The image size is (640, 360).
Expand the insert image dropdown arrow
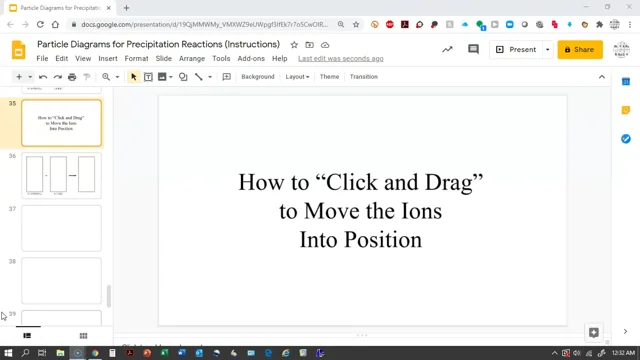pos(171,77)
